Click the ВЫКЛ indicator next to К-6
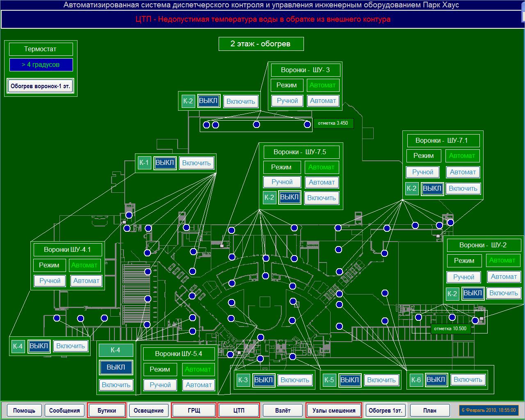The height and width of the screenshot is (420, 525). point(436,380)
